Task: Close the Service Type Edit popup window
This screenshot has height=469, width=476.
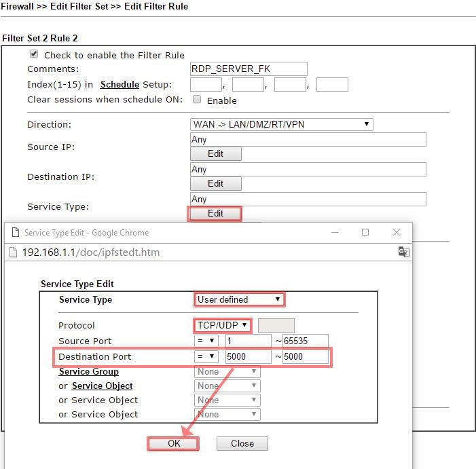Action: tap(397, 232)
